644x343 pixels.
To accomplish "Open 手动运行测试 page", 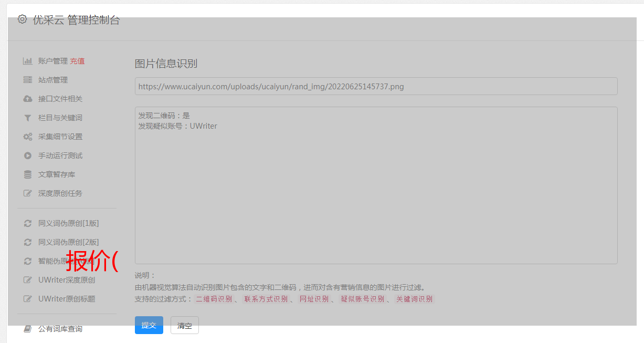I will pos(60,155).
